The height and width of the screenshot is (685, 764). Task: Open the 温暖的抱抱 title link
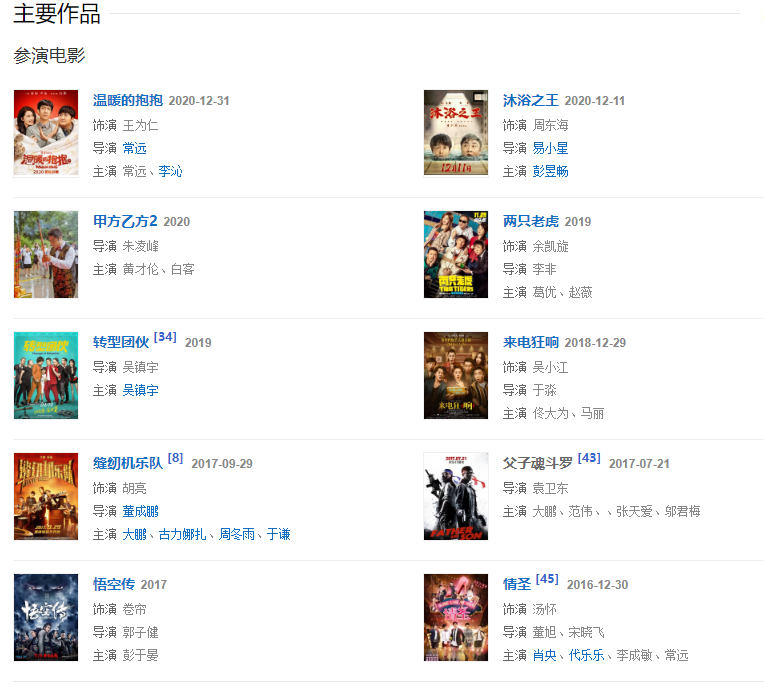(x=128, y=100)
